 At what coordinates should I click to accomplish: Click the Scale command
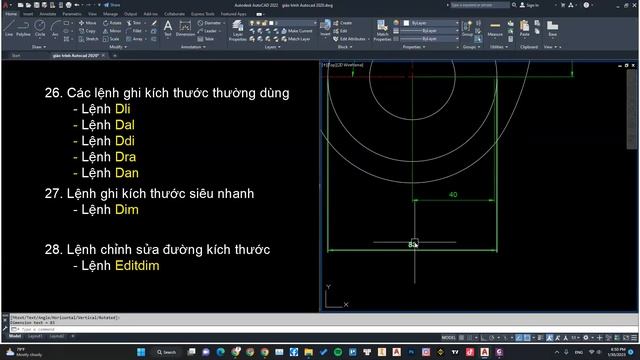[x=111, y=39]
